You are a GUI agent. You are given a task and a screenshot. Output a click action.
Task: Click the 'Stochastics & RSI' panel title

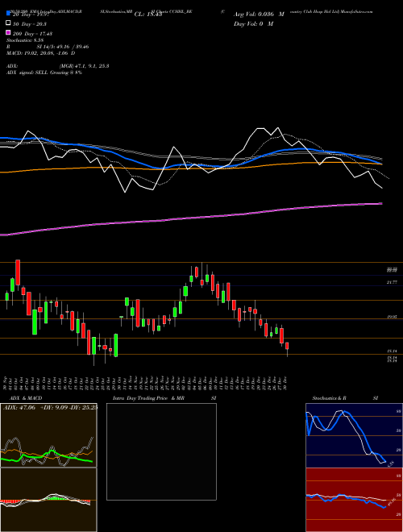point(345,398)
